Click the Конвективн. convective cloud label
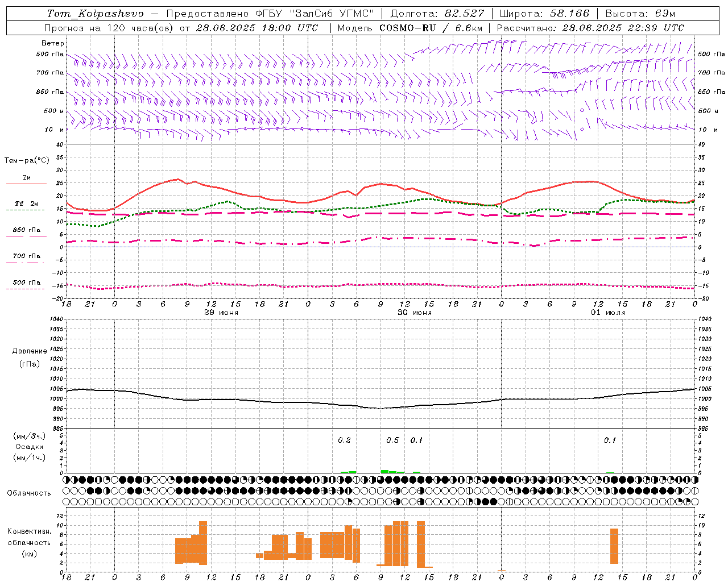 [x=30, y=531]
